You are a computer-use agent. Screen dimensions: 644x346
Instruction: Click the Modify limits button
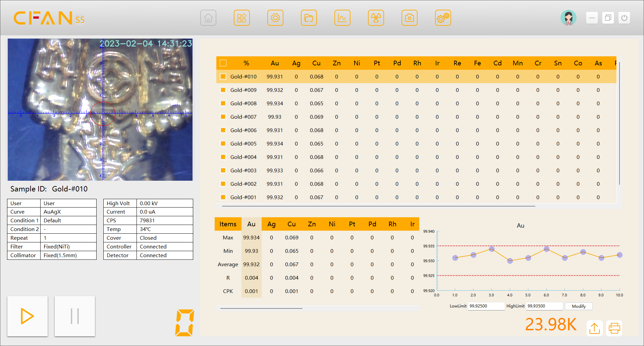[x=579, y=306]
